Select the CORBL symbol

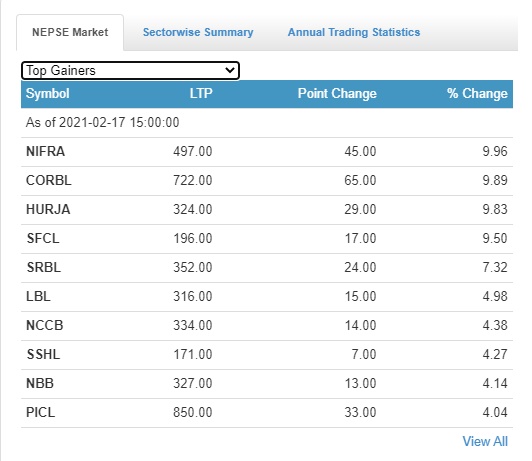(x=49, y=180)
